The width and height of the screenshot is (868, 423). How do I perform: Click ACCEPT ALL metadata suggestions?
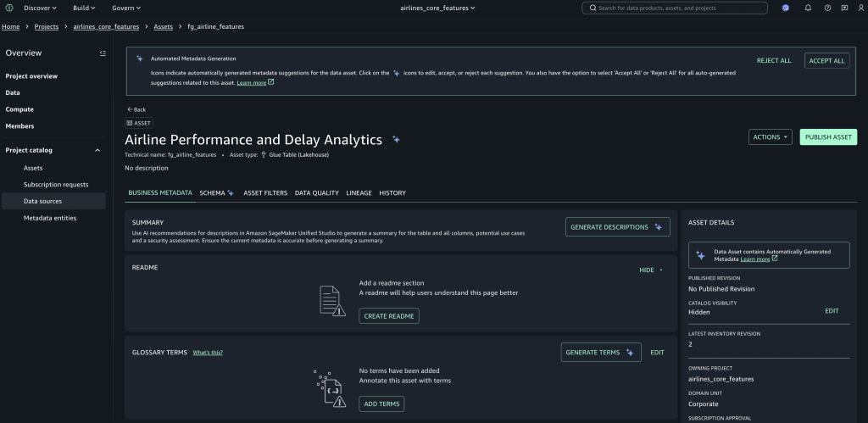tap(826, 61)
